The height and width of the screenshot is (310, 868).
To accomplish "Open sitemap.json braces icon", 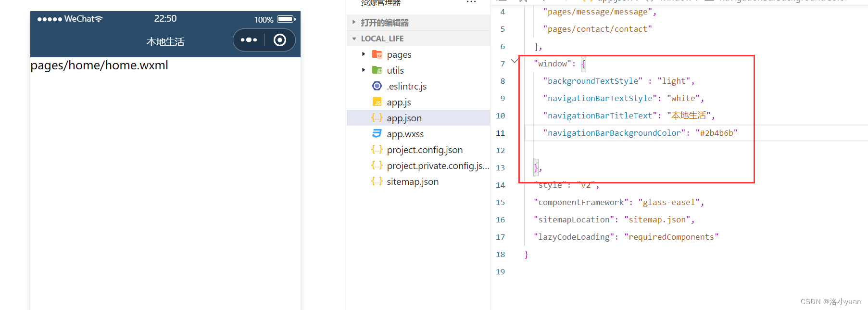I will 377,181.
